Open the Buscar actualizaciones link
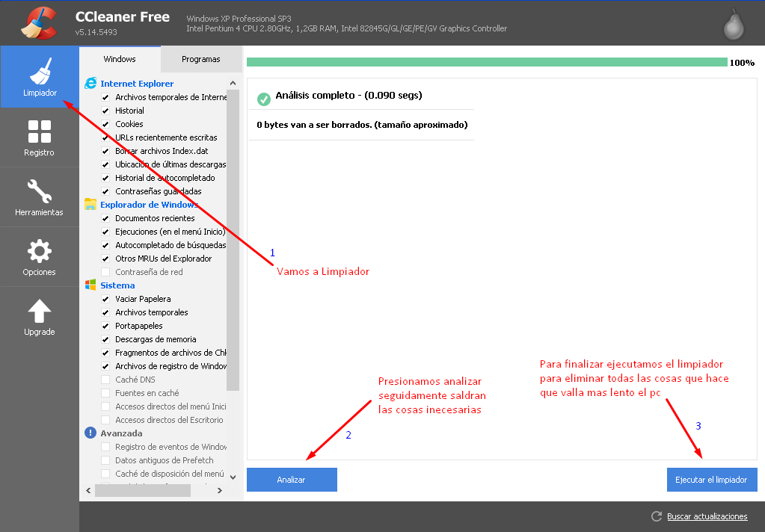The height and width of the screenshot is (532, 765). click(x=707, y=516)
